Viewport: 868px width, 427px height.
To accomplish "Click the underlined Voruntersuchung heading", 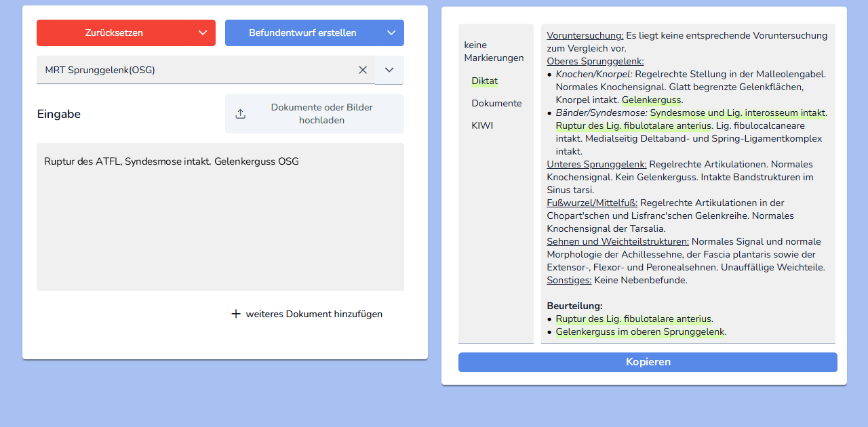I will (585, 35).
